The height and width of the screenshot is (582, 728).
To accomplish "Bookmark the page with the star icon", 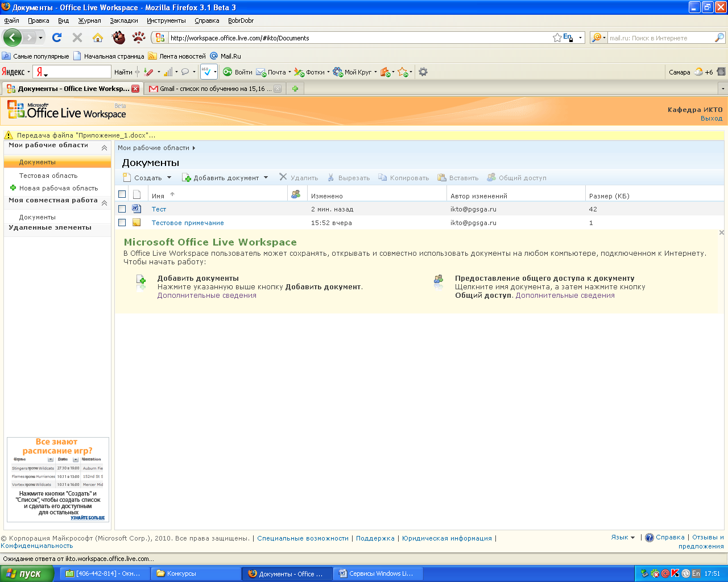I will coord(557,38).
